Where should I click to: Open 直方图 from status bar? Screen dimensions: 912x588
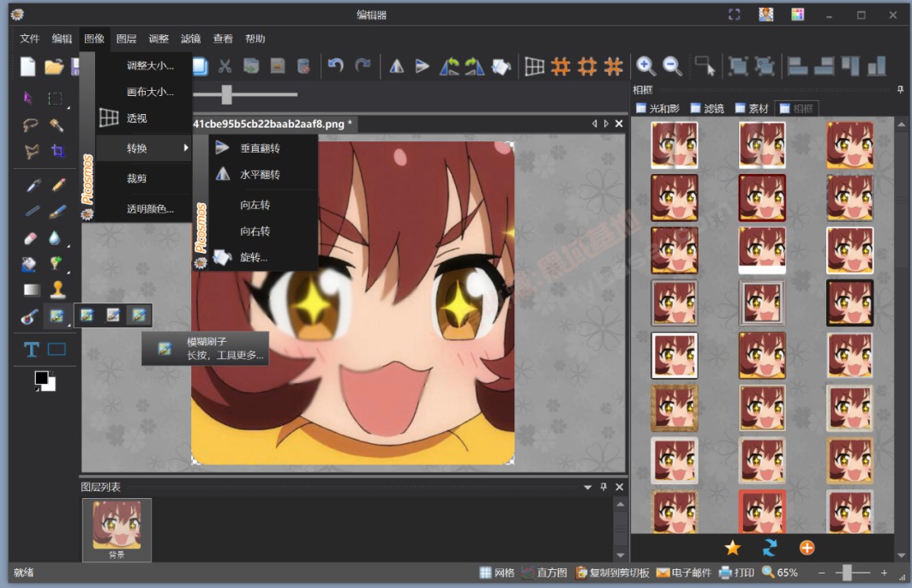544,573
